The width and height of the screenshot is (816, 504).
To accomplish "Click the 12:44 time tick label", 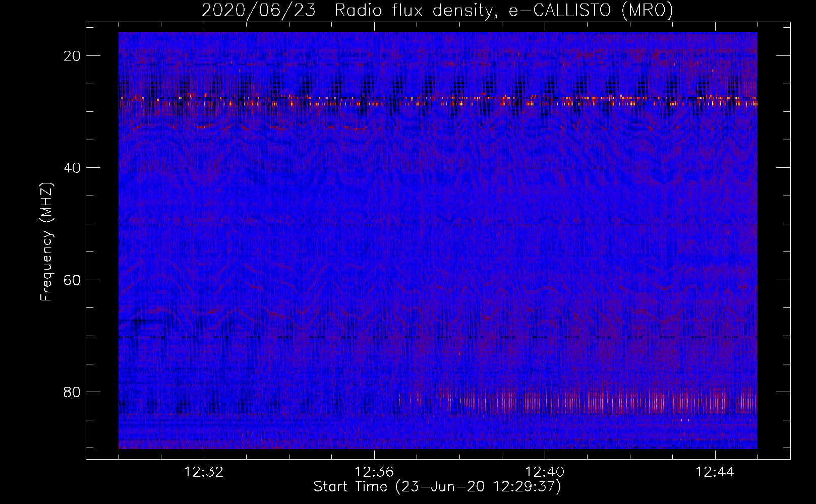I will tap(715, 472).
